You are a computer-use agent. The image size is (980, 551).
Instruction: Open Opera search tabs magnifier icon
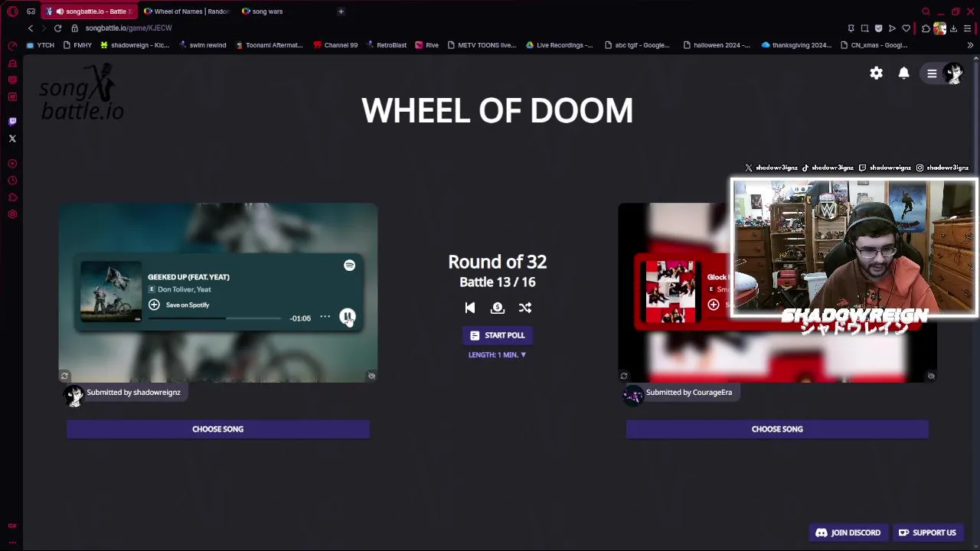pos(926,11)
